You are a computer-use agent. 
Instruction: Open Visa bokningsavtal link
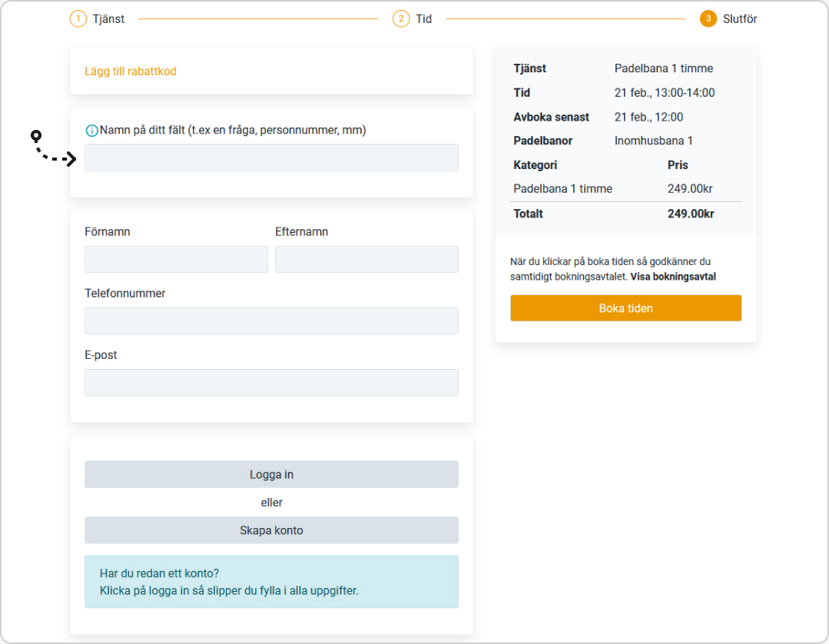(673, 277)
